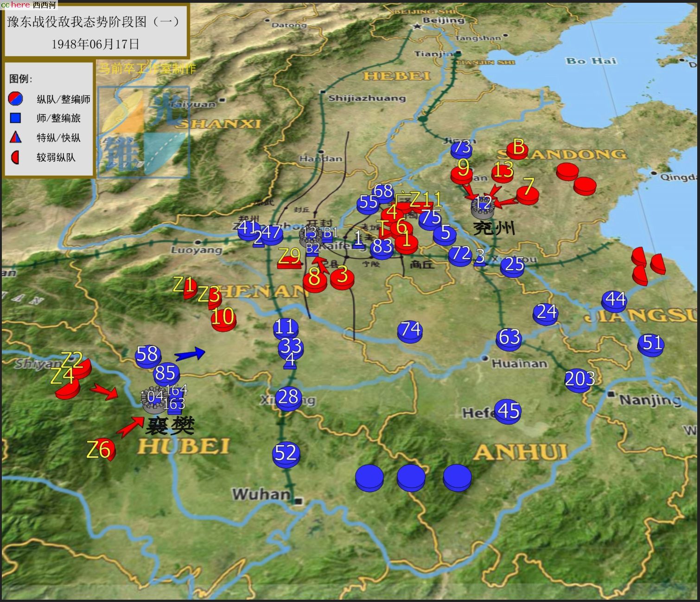Viewport: 700px width, 602px height.
Task: Select red half-circle marker Z6
Action: pos(102,450)
